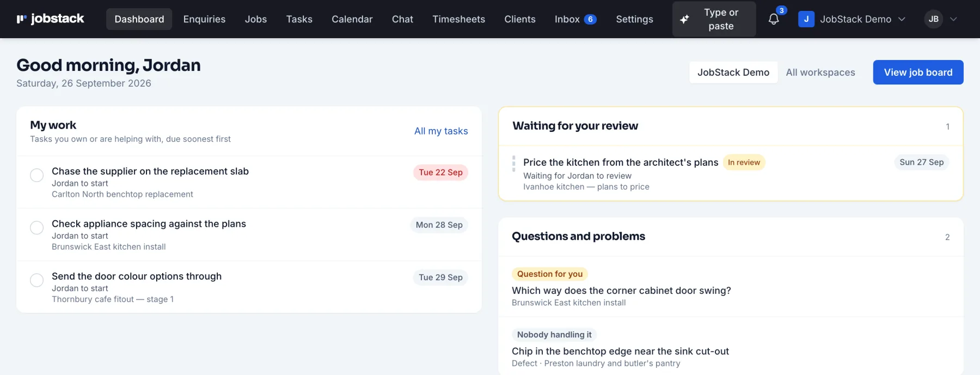The height and width of the screenshot is (375, 980).
Task: Click the Sun 27 Sep date badge
Action: click(x=921, y=162)
